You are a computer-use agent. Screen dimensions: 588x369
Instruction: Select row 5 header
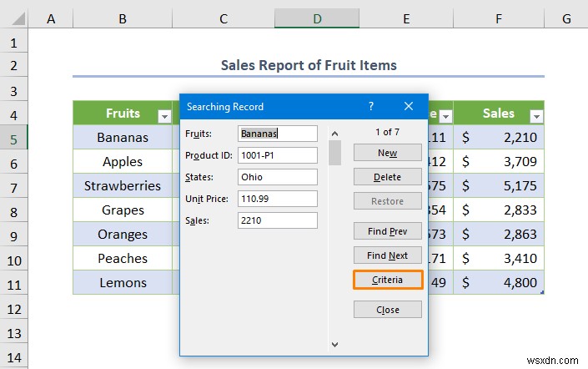click(x=14, y=139)
